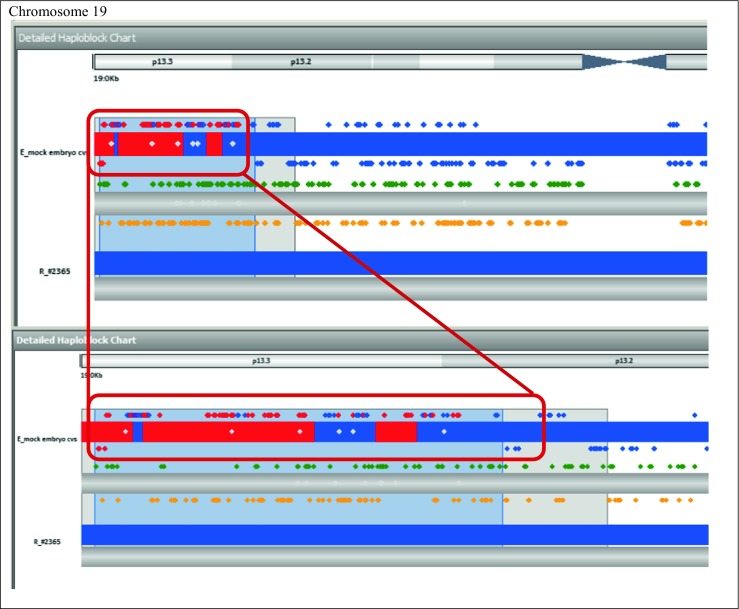Select the p13.3 band in the upper ideogram

(162, 62)
